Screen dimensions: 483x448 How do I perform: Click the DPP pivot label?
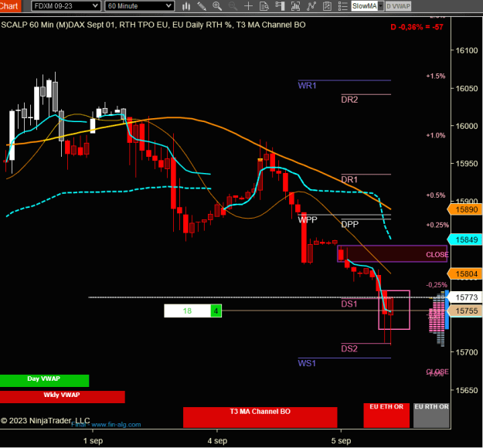tap(350, 224)
